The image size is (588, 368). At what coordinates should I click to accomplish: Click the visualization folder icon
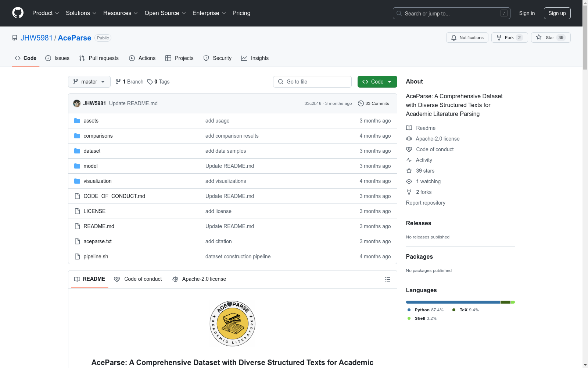[77, 181]
